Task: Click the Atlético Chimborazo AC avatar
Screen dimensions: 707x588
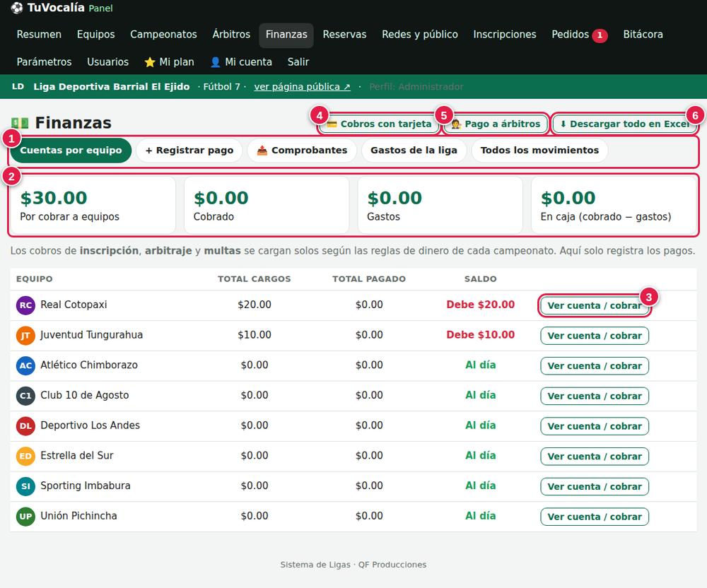Action: tap(25, 365)
